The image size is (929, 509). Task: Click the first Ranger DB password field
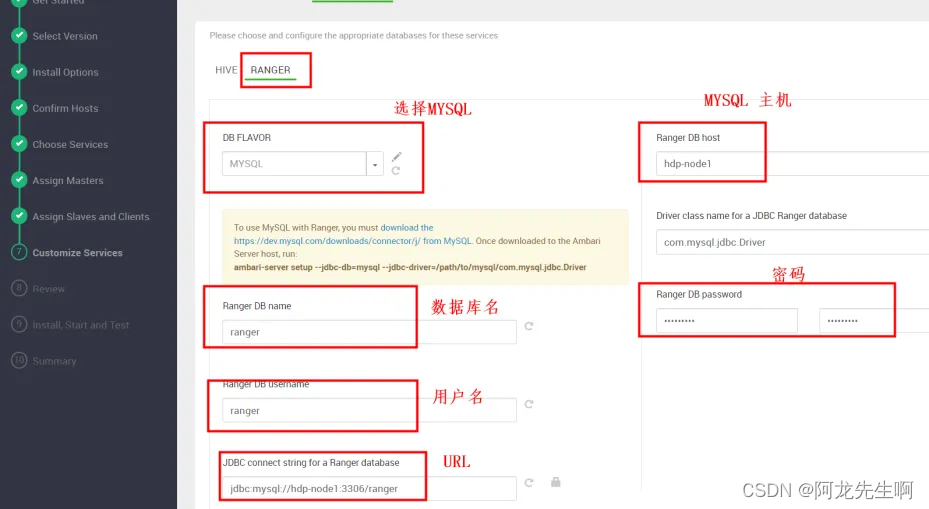coord(726,321)
